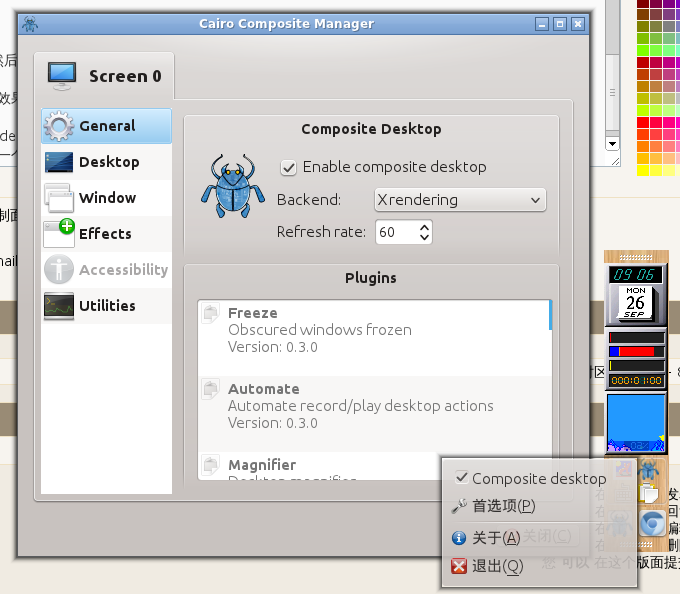The height and width of the screenshot is (594, 680).
Task: Click the Refresh rate value field showing 60
Action: tap(397, 232)
